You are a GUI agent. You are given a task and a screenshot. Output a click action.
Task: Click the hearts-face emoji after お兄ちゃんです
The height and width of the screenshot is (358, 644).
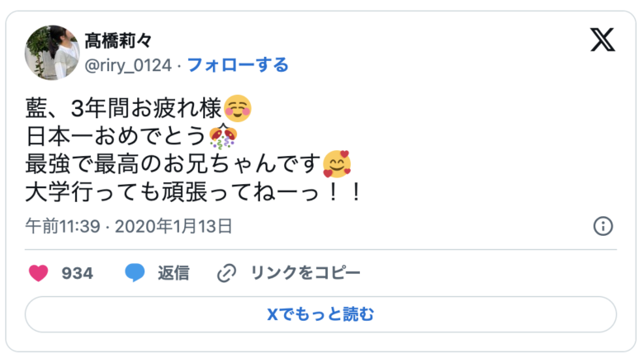point(337,164)
